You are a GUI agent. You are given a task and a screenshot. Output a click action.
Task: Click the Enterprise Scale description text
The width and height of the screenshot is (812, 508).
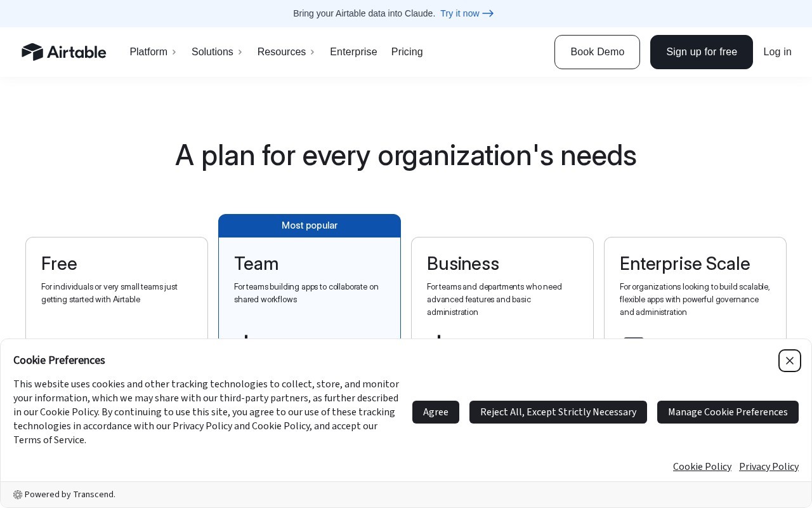695,300
